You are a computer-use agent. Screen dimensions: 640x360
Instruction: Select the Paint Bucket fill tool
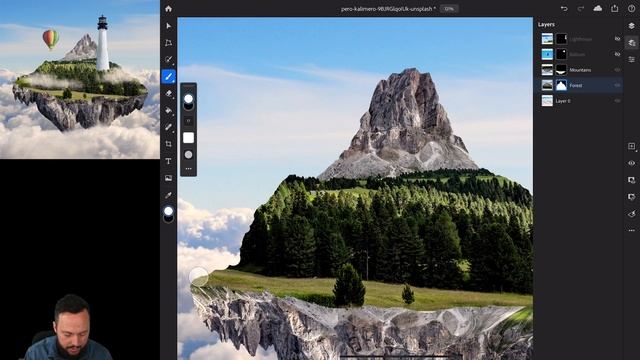(x=169, y=110)
